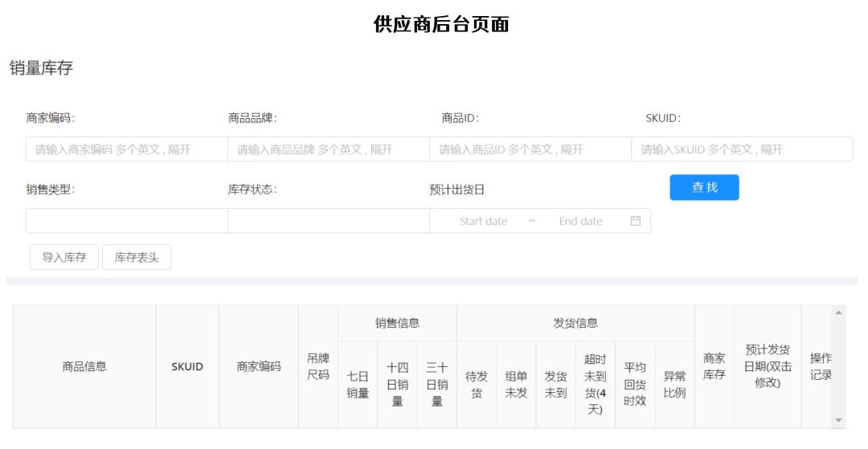The image size is (868, 449).
Task: Click the 导入库存 button
Action: pos(64,257)
